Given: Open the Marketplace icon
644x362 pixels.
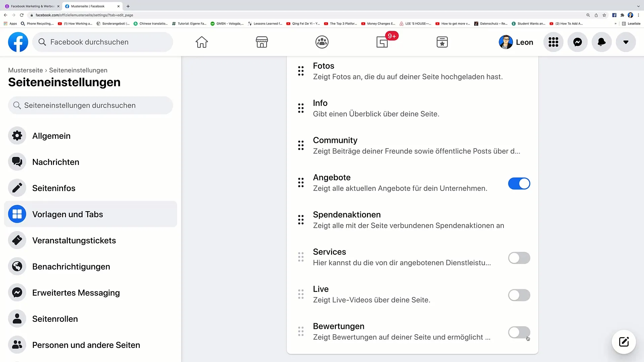Looking at the screenshot, I should [262, 42].
